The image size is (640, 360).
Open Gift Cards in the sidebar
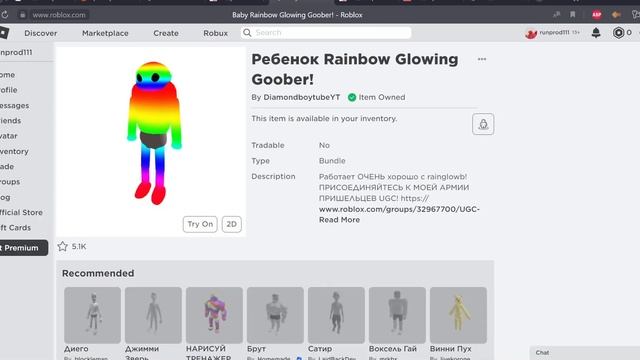[15, 228]
